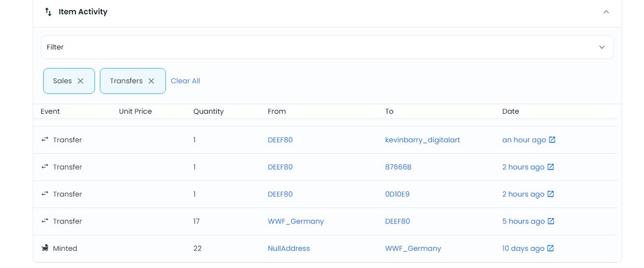Remove the Sales filter chip

point(80,81)
